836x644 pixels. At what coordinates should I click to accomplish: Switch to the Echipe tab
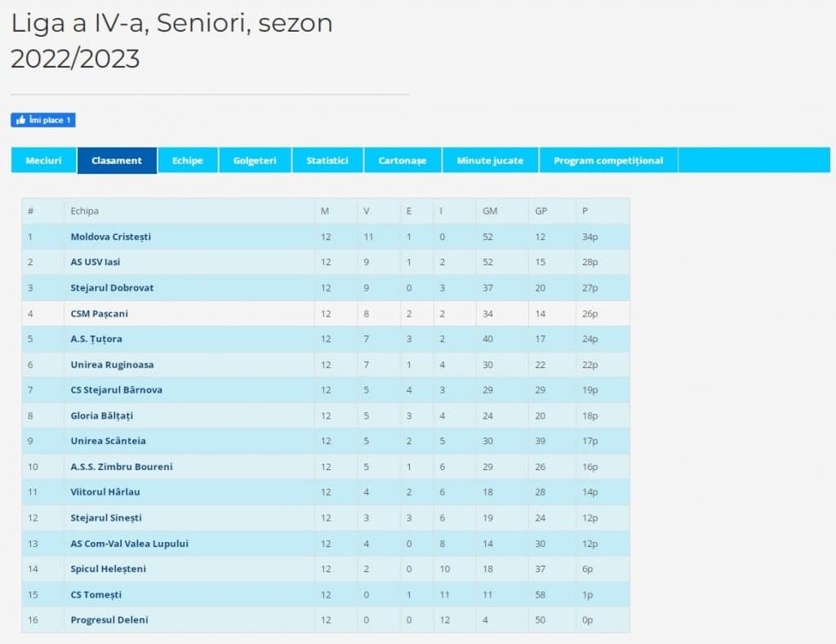[x=187, y=161]
